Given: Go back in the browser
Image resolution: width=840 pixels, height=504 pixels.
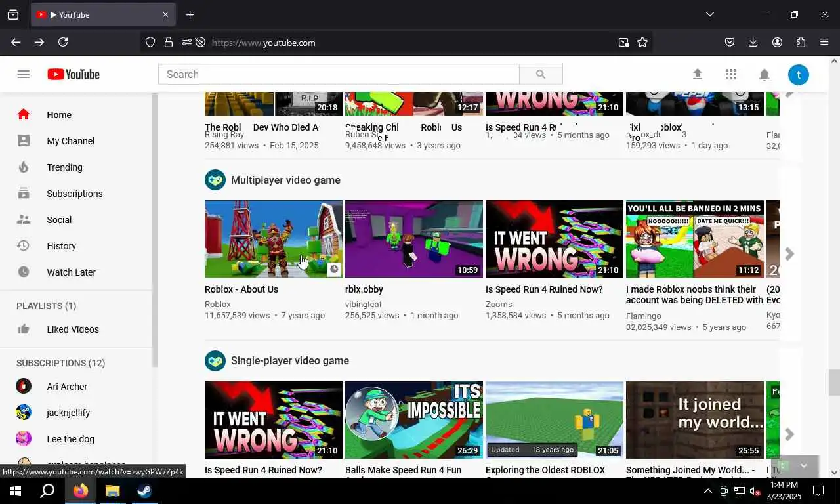Looking at the screenshot, I should click(x=16, y=42).
